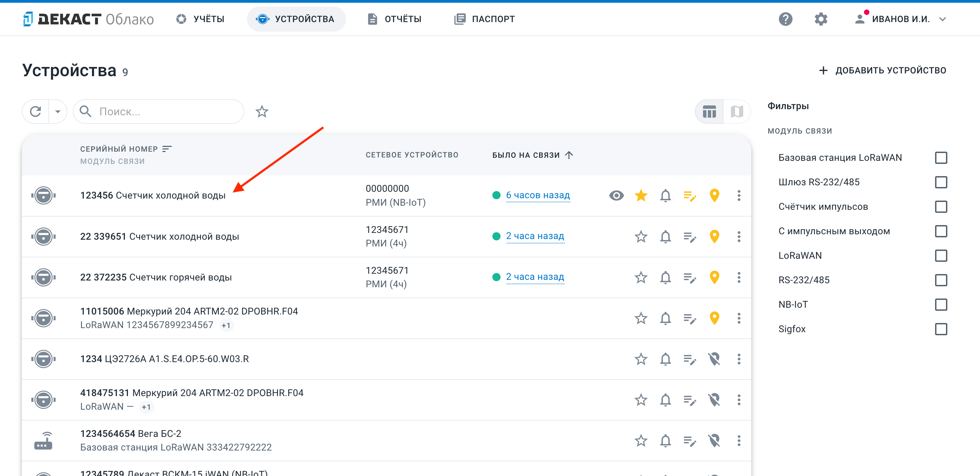The height and width of the screenshot is (476, 980).
Task: Expand Иванов И.И. user menu
Action: pos(900,19)
